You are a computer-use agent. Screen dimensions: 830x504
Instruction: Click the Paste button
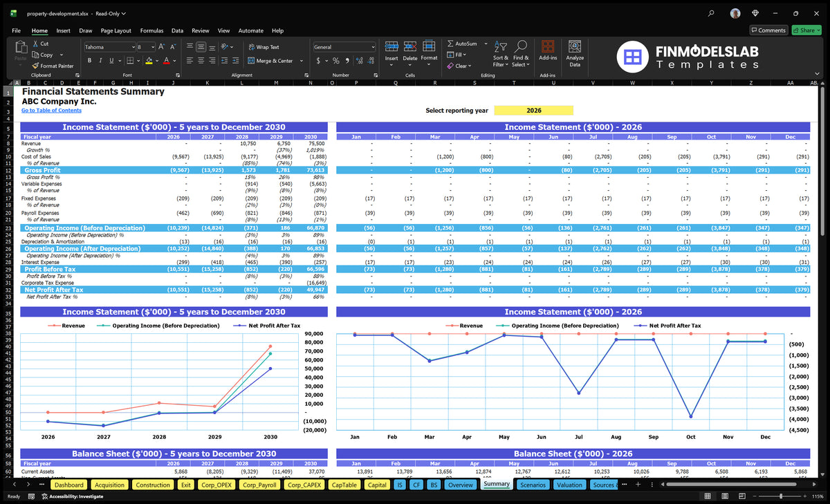click(20, 53)
